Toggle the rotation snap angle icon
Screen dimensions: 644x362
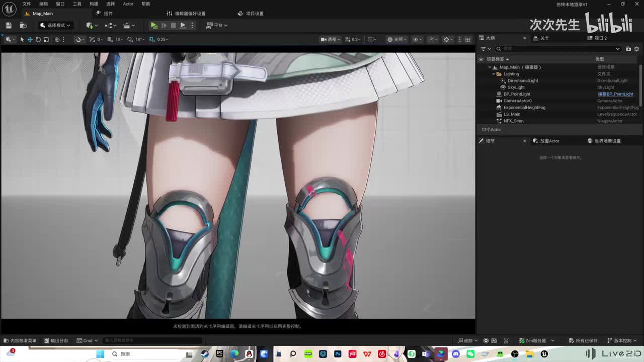click(x=130, y=39)
